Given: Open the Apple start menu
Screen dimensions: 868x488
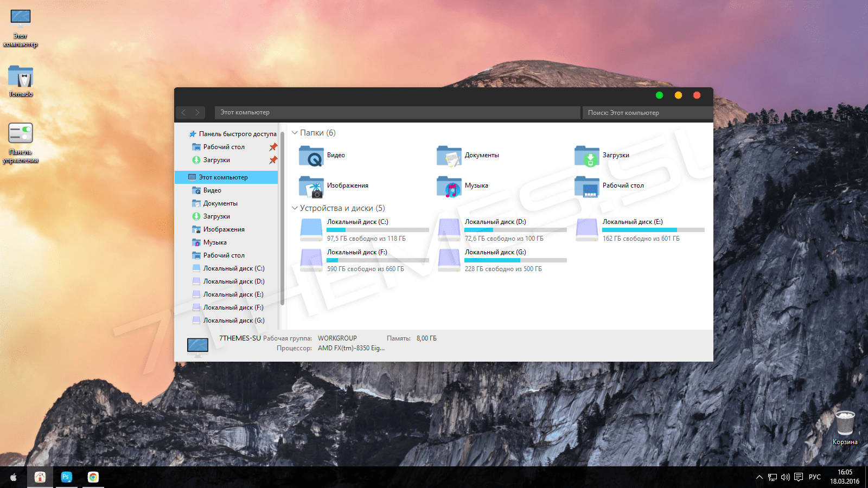Looking at the screenshot, I should pos(13,477).
